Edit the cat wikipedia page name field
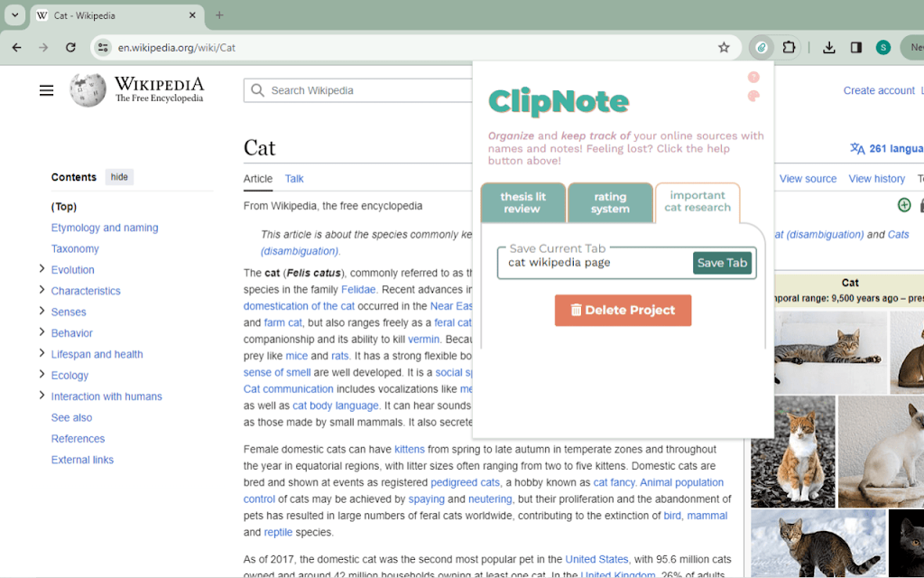 tap(596, 263)
